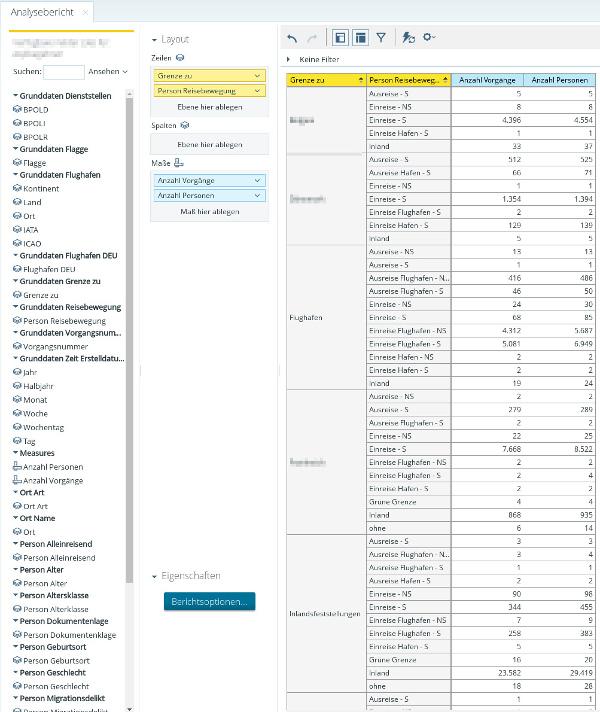
Task: Collapse Grunddaten Flughafen tree group
Action: coord(15,174)
